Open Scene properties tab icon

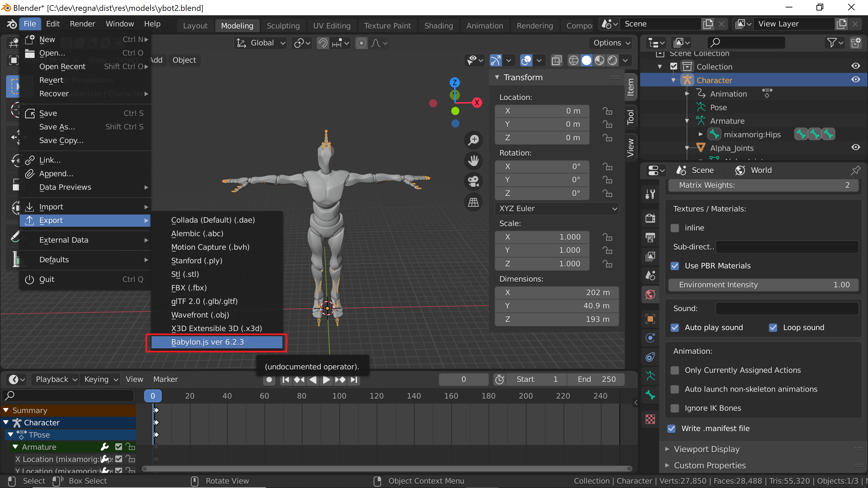(x=650, y=275)
